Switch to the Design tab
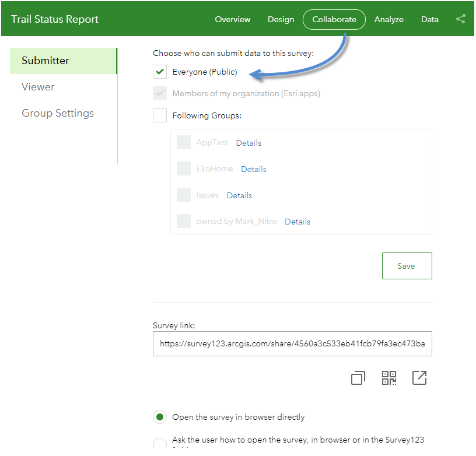Screen dimensions: 476x456 [281, 19]
